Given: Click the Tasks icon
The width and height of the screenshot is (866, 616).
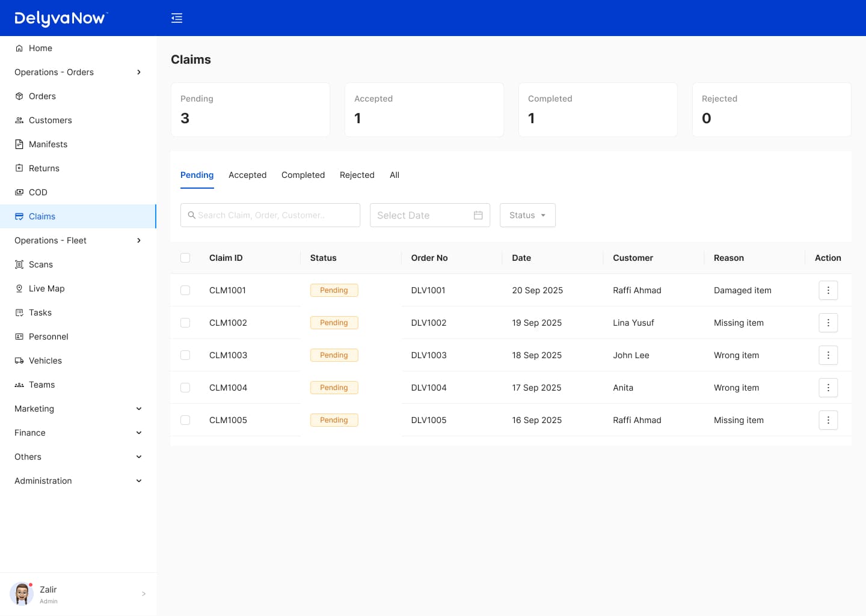Looking at the screenshot, I should point(19,313).
